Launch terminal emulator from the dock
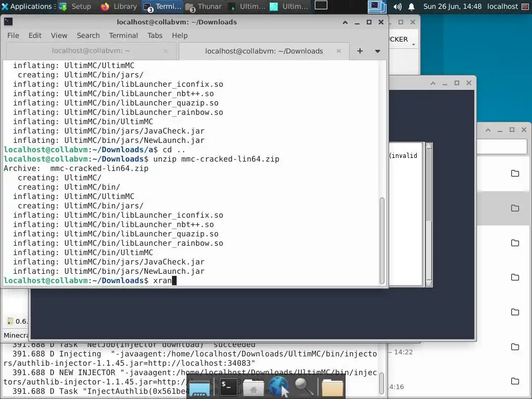Viewport: 532px width, 399px height. tap(228, 387)
